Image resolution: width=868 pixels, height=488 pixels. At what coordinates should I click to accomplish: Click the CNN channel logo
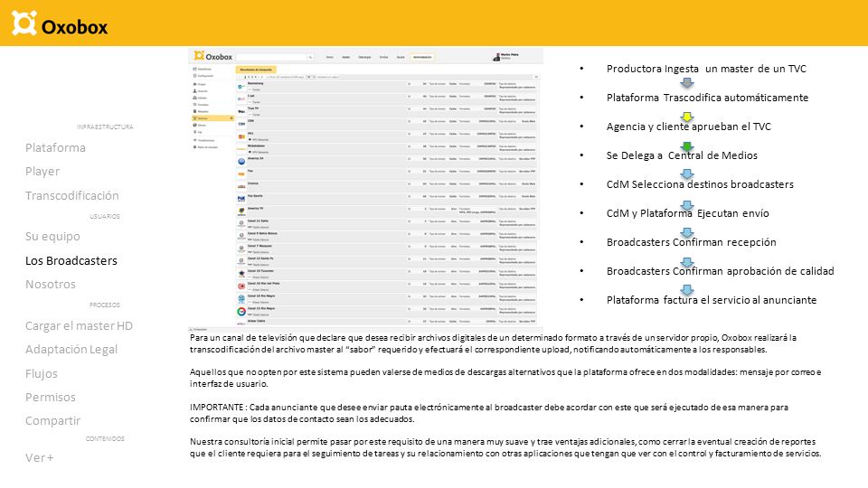(x=241, y=124)
